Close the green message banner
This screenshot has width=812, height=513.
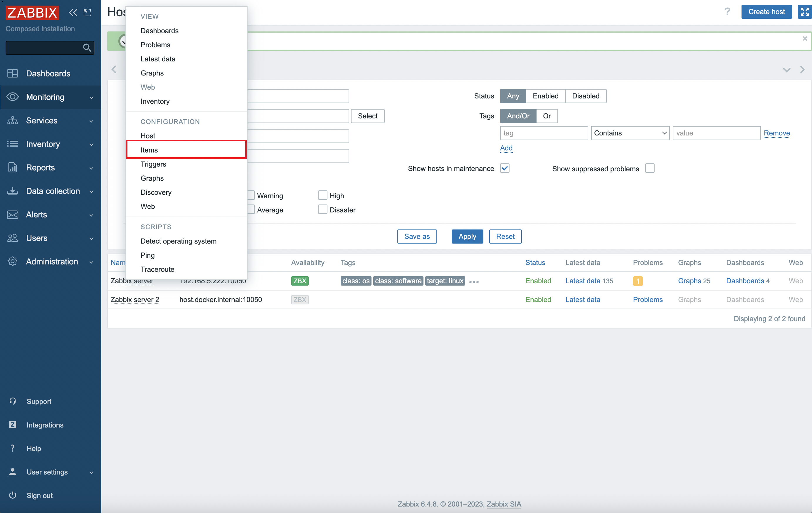pyautogui.click(x=805, y=38)
